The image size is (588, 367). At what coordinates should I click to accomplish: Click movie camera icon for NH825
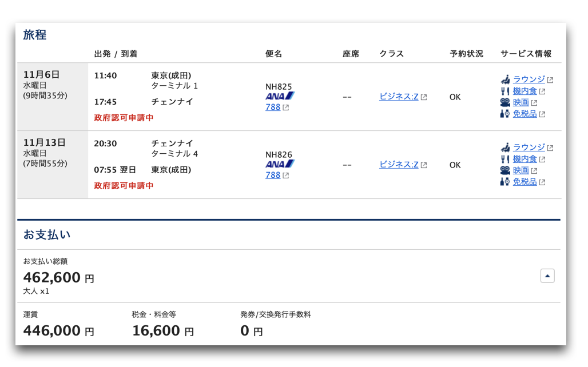[x=505, y=102]
